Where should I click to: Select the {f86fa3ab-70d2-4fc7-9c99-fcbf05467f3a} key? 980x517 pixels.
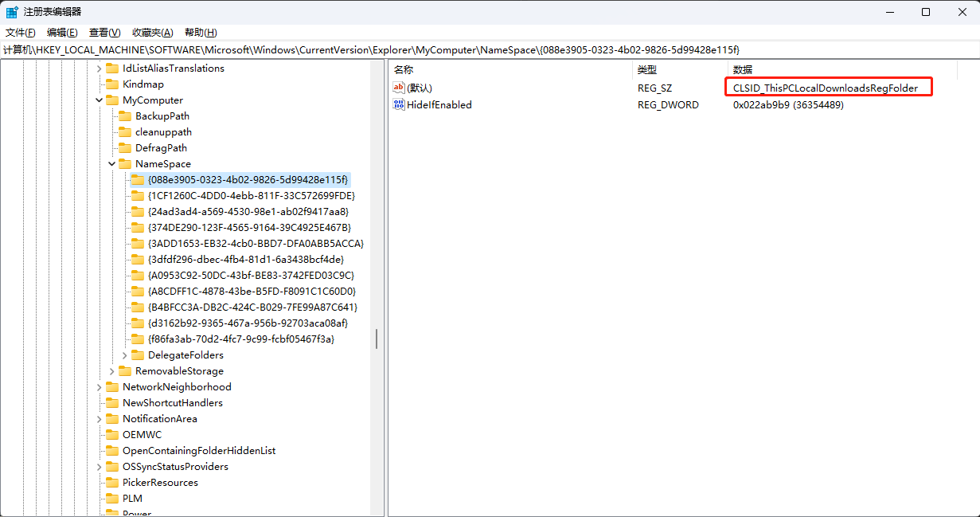click(241, 339)
